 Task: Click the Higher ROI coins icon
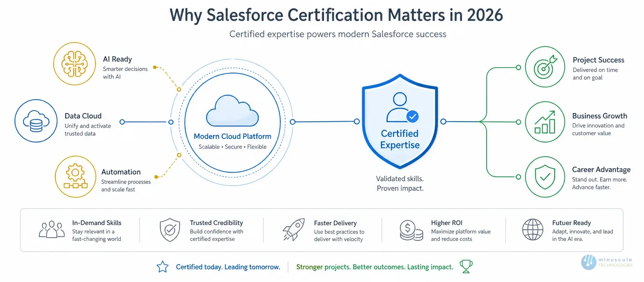[412, 230]
